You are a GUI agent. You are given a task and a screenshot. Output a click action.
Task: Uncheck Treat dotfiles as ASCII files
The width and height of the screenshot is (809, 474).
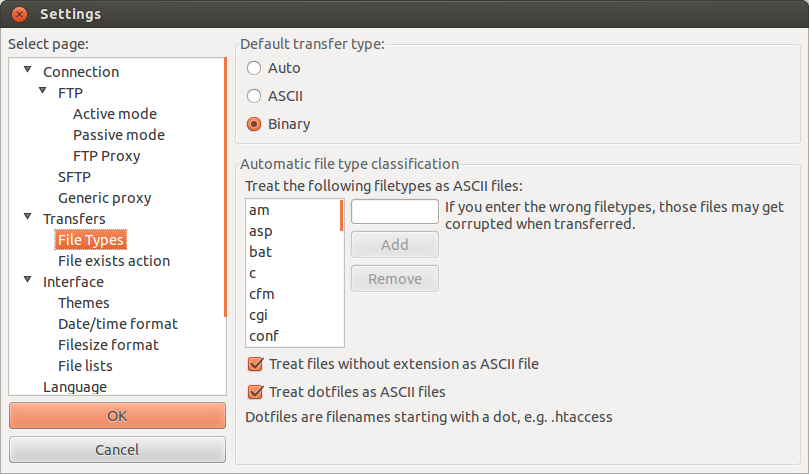255,392
